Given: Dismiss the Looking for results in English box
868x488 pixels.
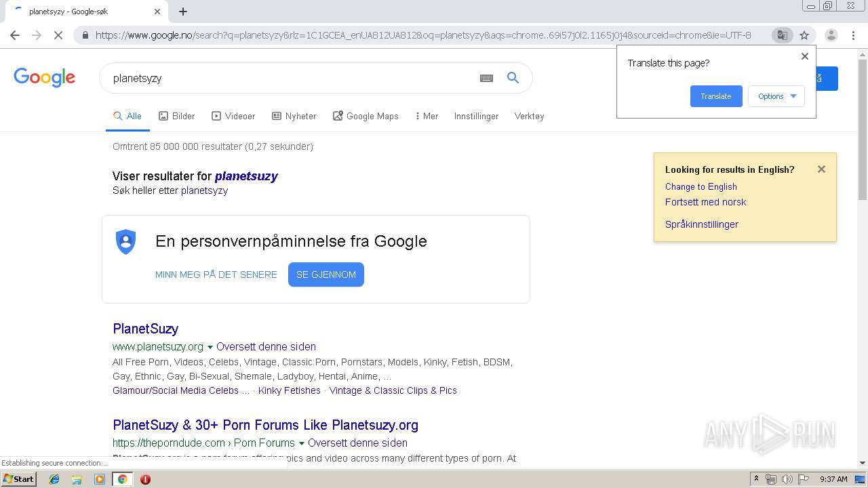Looking at the screenshot, I should (x=821, y=169).
